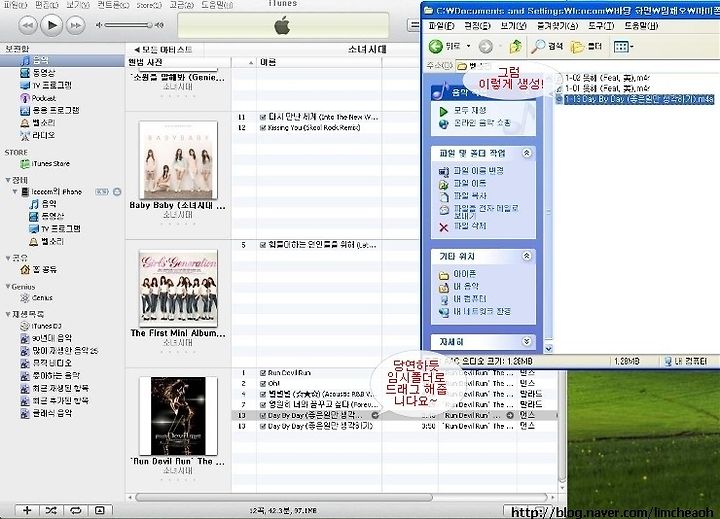720x519 pixels.
Task: Collapse the 공유 section in the sidebar
Action: 8,258
